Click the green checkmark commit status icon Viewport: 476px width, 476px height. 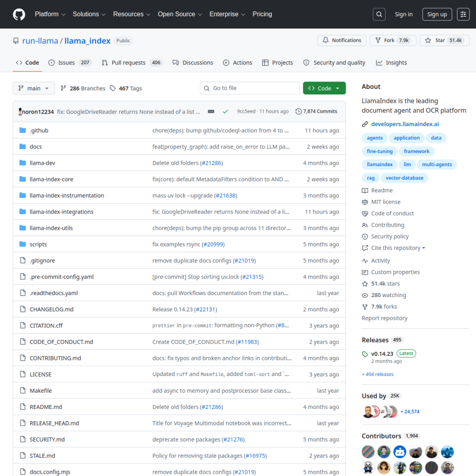pos(225,111)
